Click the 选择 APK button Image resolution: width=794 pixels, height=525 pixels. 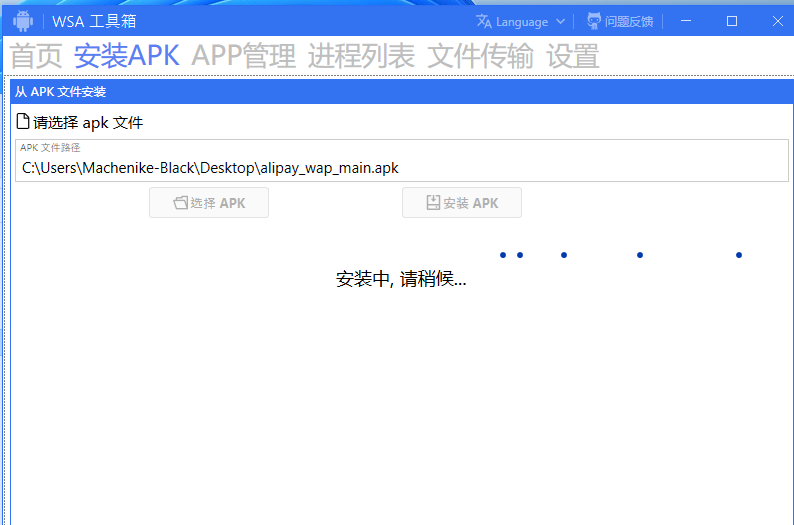pos(209,203)
